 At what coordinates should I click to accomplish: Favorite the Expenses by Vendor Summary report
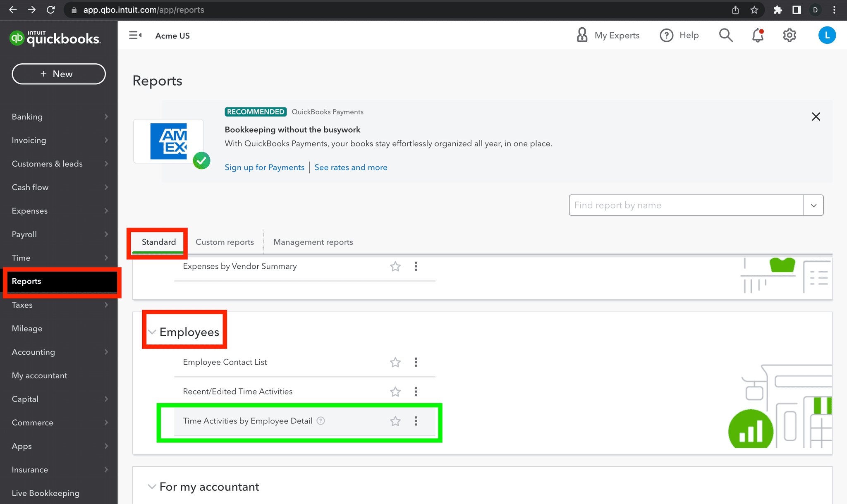point(395,266)
